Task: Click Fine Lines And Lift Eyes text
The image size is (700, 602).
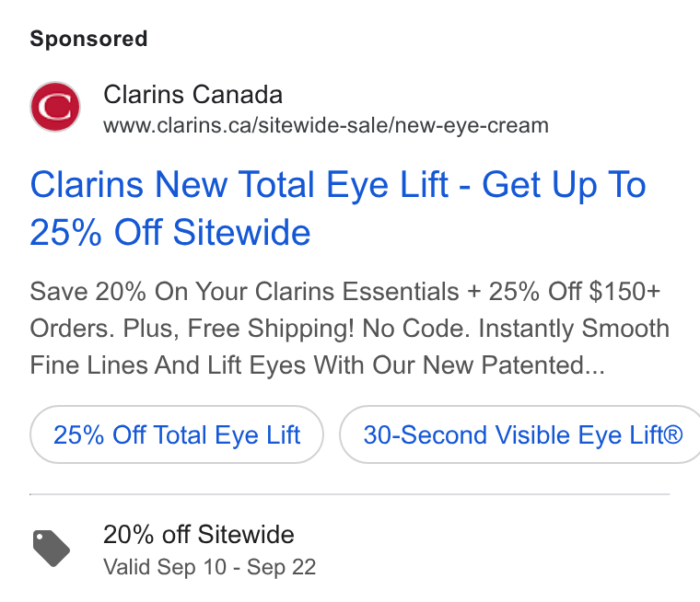Action: pos(168,365)
